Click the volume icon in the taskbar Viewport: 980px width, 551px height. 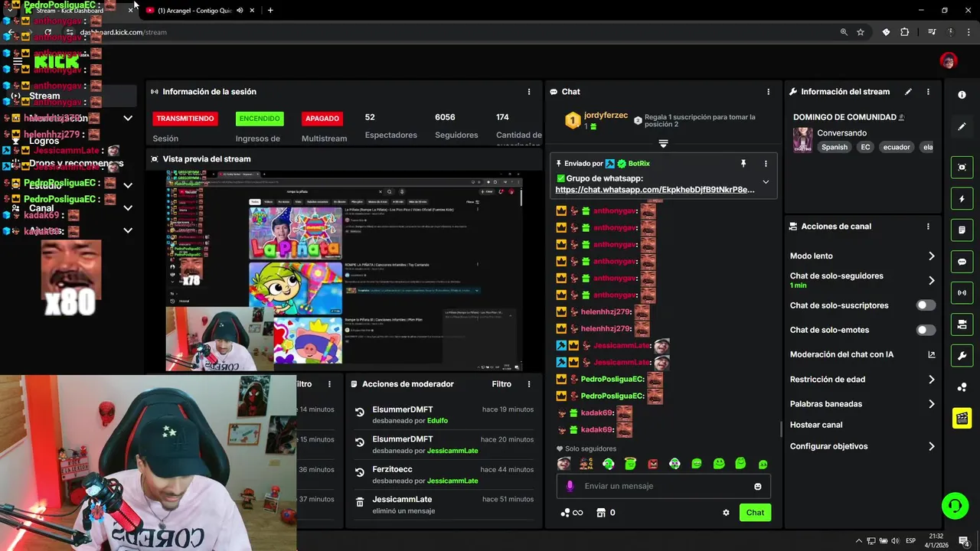pyautogui.click(x=894, y=542)
